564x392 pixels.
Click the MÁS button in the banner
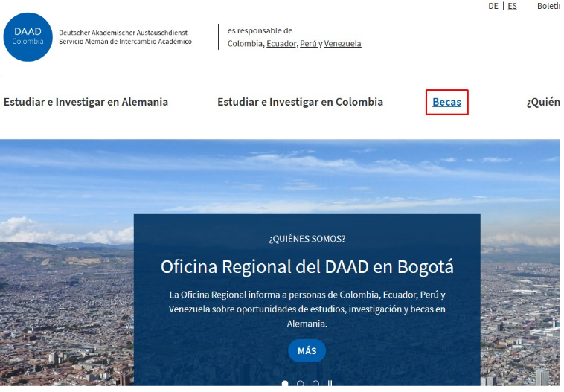[x=307, y=350]
